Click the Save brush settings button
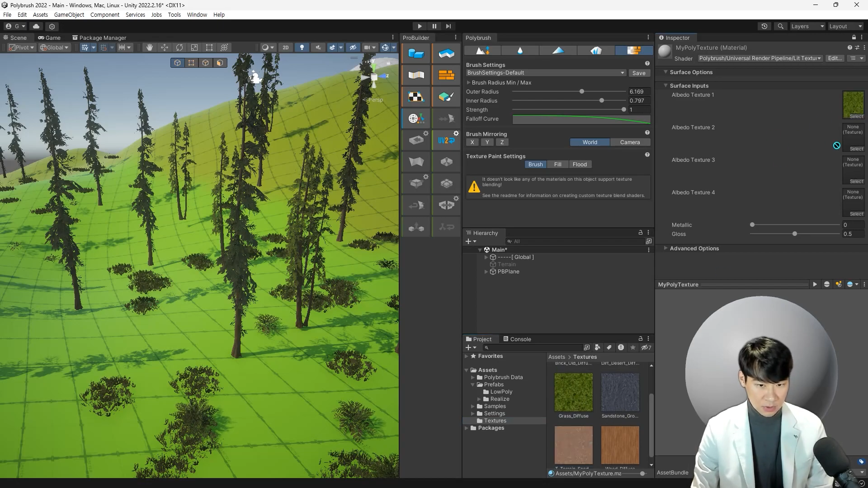868x488 pixels. tap(639, 73)
